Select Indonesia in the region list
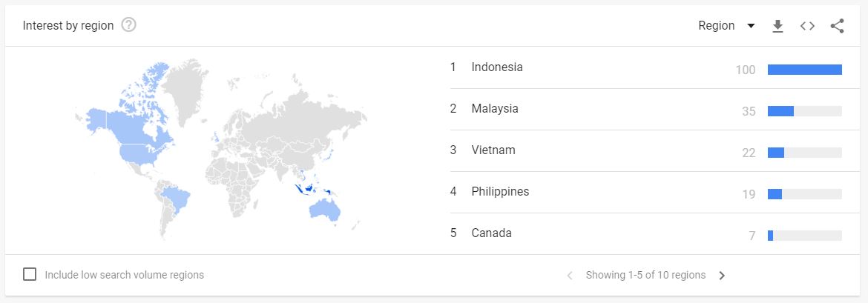The height and width of the screenshot is (303, 868). [497, 67]
